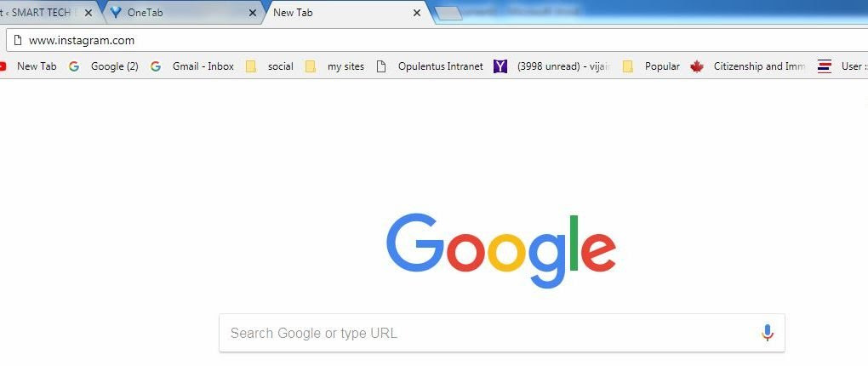The image size is (868, 366).
Task: Click the page icon in address bar
Action: 18,40
